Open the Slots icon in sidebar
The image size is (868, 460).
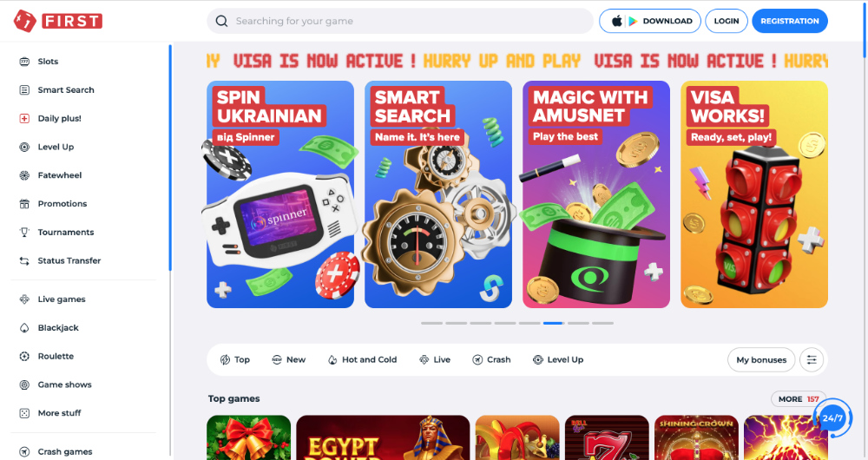[24, 62]
